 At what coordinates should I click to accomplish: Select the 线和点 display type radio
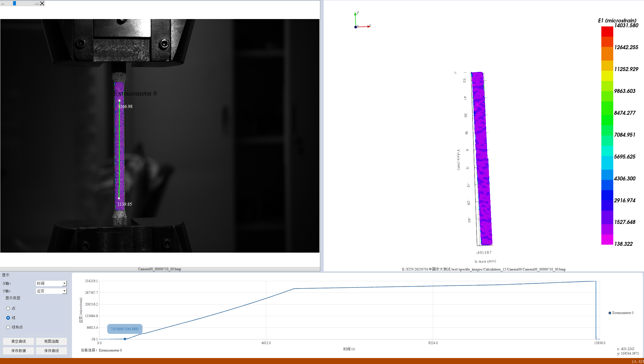tap(8, 327)
